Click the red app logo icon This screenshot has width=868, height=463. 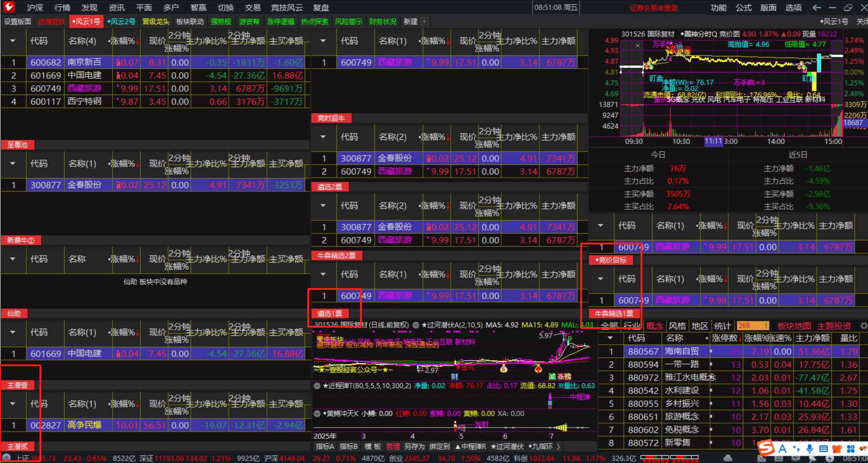pyautogui.click(x=9, y=7)
